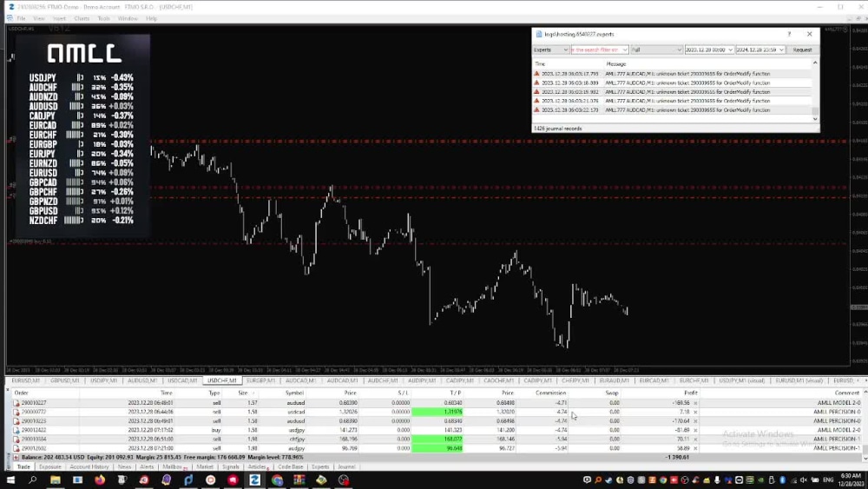
Task: Open the Charts menu
Action: coord(82,18)
